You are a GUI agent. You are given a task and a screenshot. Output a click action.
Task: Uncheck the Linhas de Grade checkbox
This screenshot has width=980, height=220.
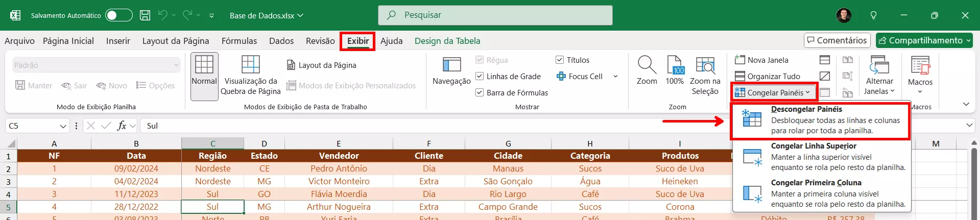(480, 77)
